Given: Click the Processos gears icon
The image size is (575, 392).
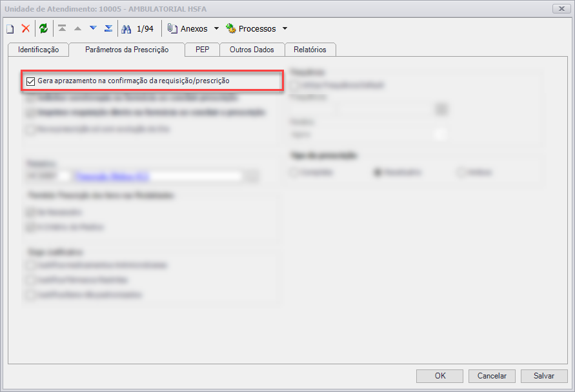Looking at the screenshot, I should [230, 28].
